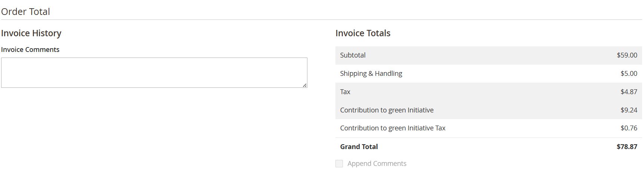Screen dimensions: 644x170
Task: Click the Order Total section heading
Action: click(x=25, y=12)
